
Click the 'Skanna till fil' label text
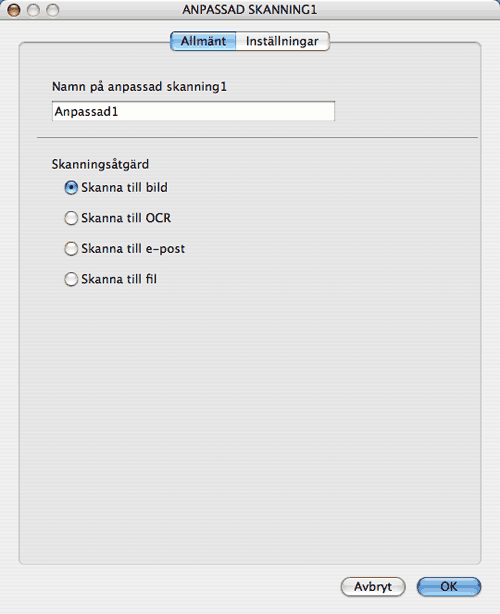[119, 279]
